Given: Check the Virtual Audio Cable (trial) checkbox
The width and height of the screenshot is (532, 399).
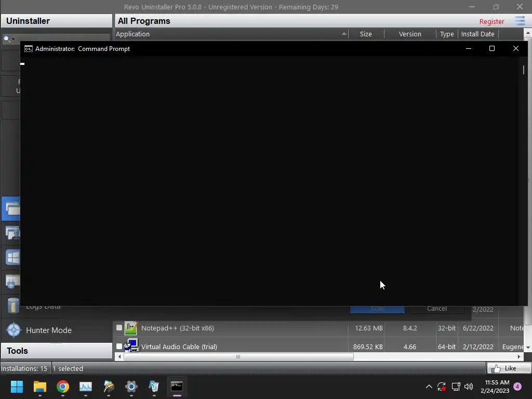Looking at the screenshot, I should point(119,347).
